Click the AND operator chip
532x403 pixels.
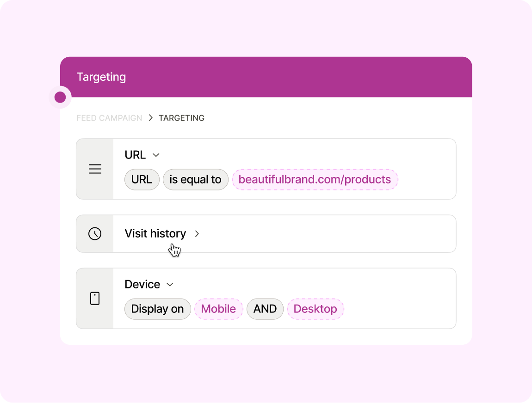point(265,309)
